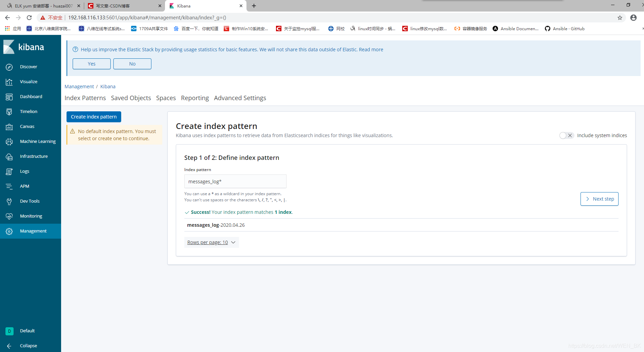
Task: Open a new browser tab
Action: point(254,6)
